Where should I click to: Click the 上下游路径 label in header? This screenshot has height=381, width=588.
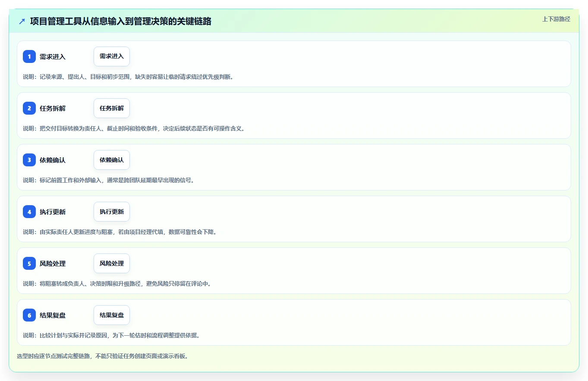[x=556, y=19]
